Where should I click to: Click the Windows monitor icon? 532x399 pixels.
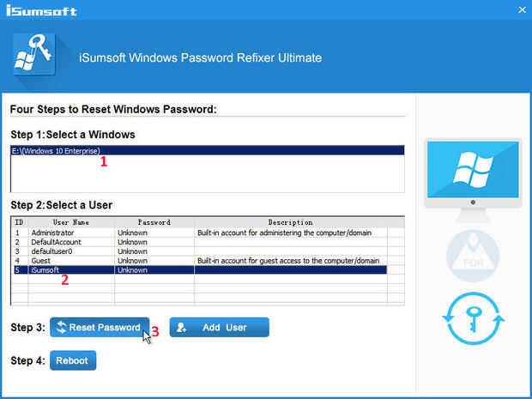[473, 180]
